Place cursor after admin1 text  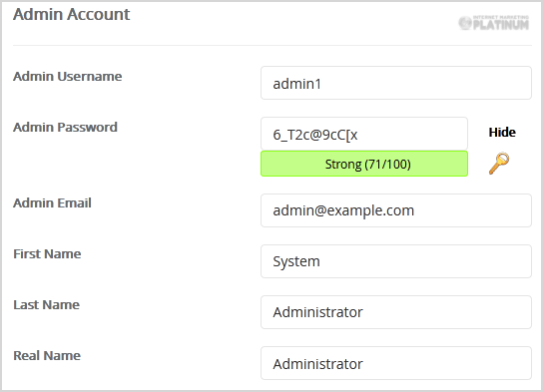point(322,84)
